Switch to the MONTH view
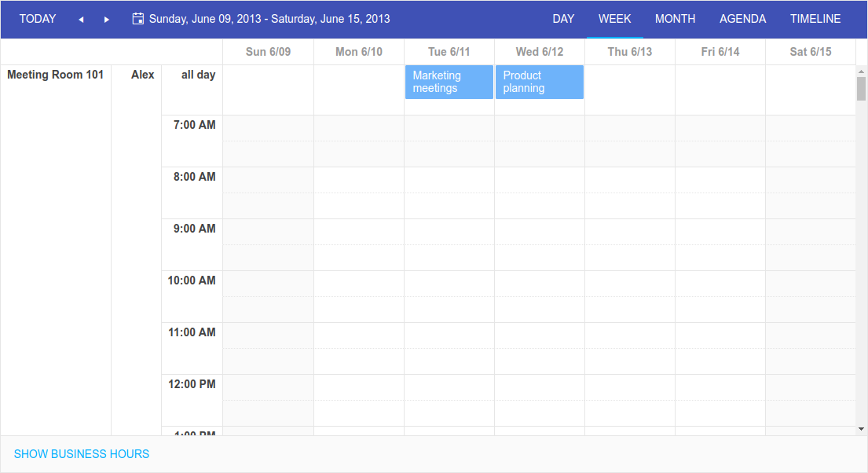The image size is (868, 473). pos(675,19)
